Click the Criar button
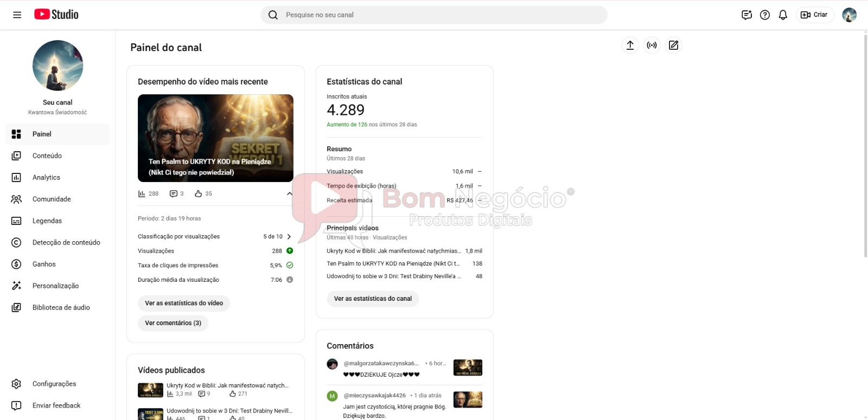This screenshot has height=420, width=868. point(814,15)
